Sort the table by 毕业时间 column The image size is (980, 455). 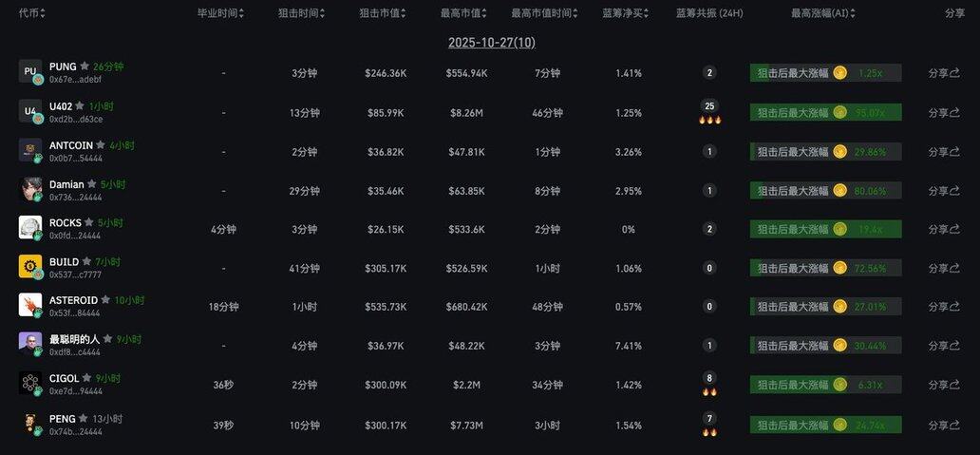click(x=220, y=13)
